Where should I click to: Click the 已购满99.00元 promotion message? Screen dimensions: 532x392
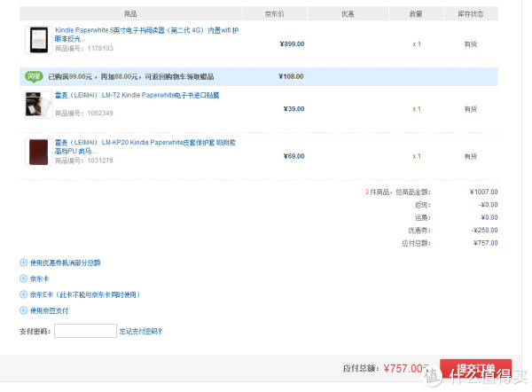tap(131, 76)
